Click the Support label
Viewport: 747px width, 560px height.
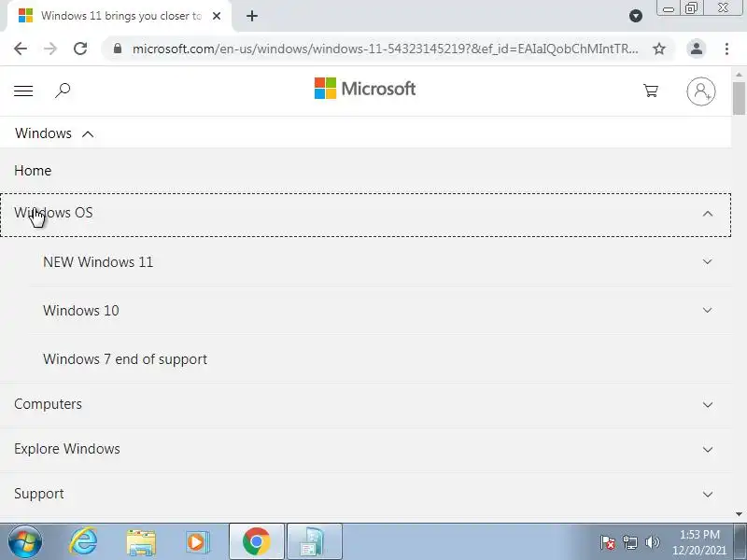(39, 494)
